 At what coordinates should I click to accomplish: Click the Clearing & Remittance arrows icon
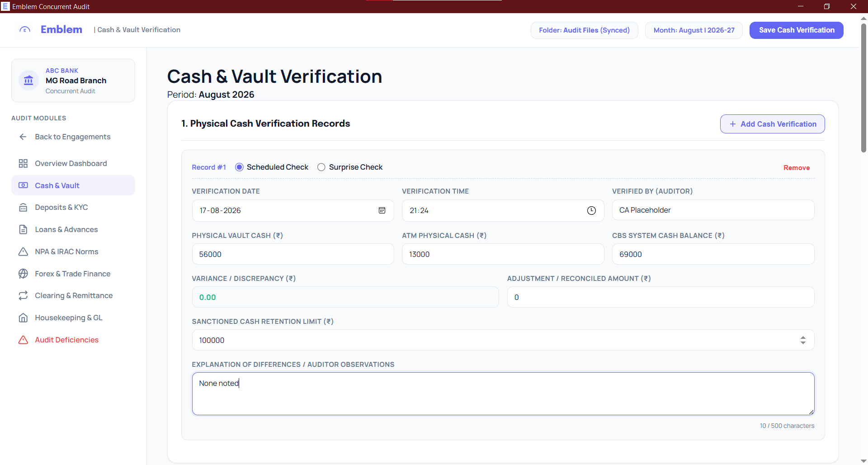point(23,295)
